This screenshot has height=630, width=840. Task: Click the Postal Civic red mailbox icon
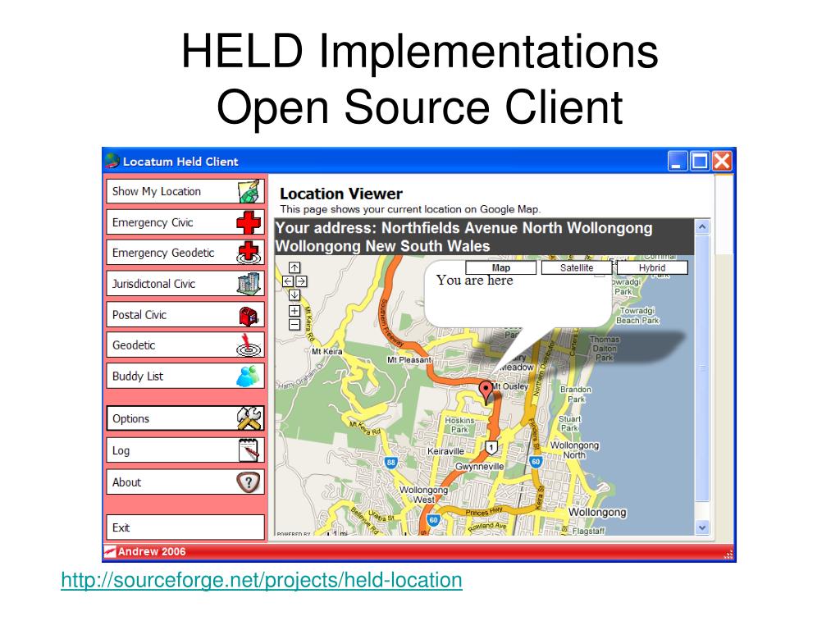pyautogui.click(x=249, y=315)
